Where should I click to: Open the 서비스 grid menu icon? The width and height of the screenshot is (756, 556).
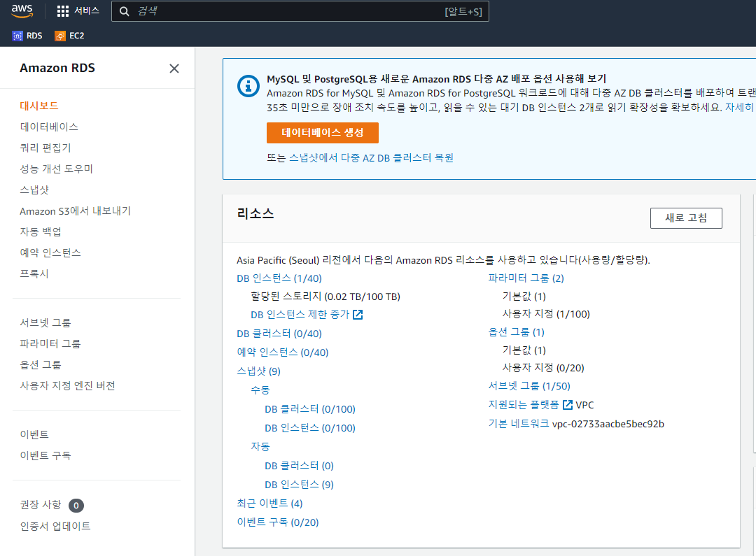[x=63, y=11]
